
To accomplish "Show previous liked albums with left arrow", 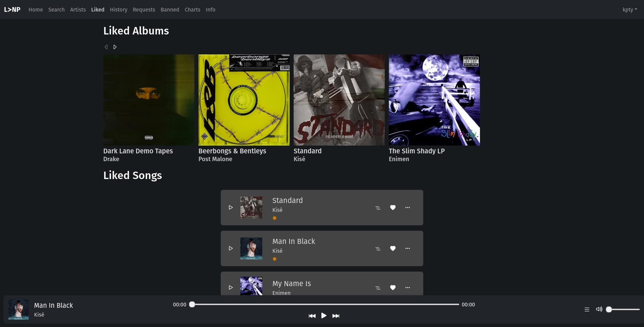I will pyautogui.click(x=106, y=47).
